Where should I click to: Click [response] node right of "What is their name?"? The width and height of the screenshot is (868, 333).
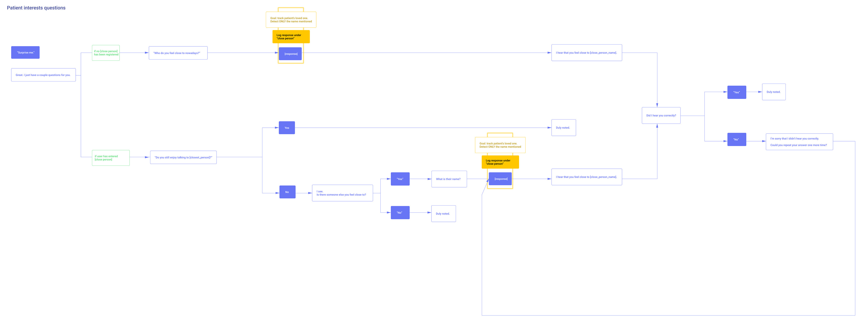(x=500, y=179)
